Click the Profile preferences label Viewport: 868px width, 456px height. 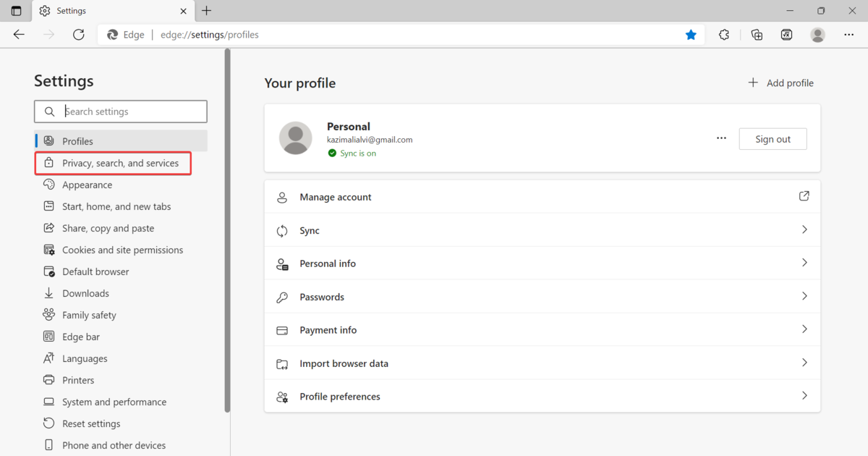(x=340, y=397)
